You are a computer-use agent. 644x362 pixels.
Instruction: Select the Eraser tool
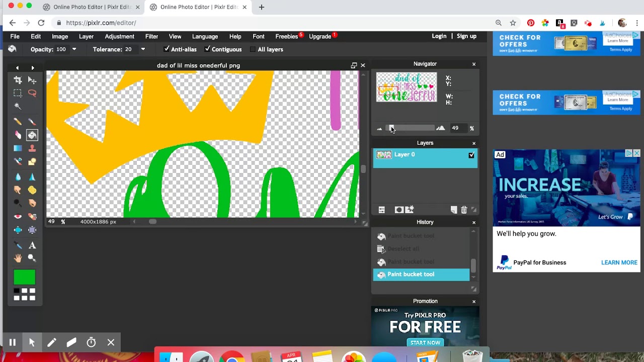point(18,135)
